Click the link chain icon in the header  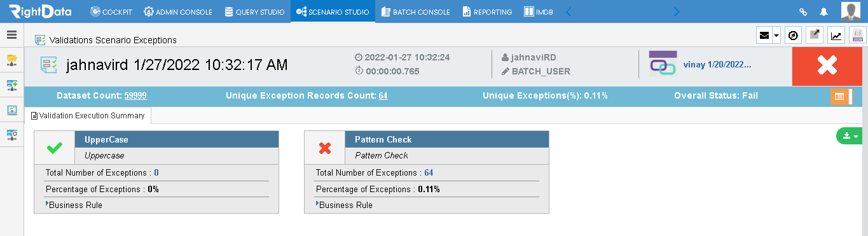[x=803, y=11]
